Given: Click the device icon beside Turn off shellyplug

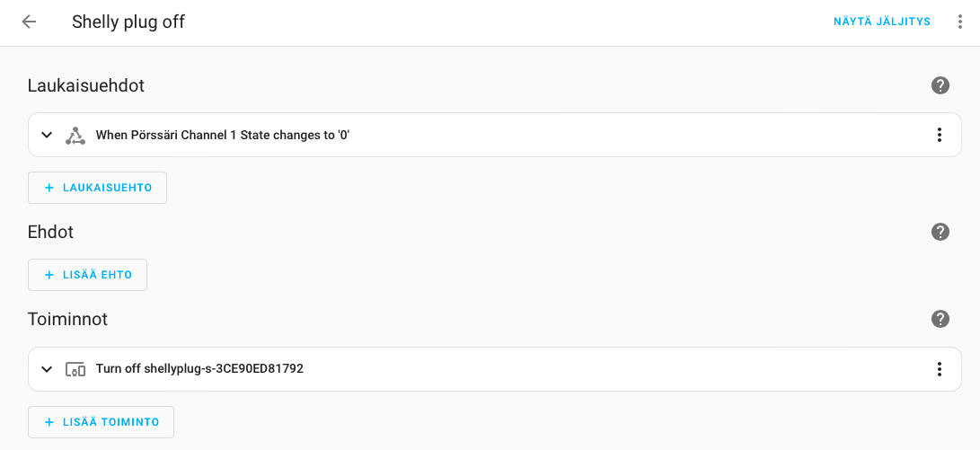Looking at the screenshot, I should (x=75, y=369).
